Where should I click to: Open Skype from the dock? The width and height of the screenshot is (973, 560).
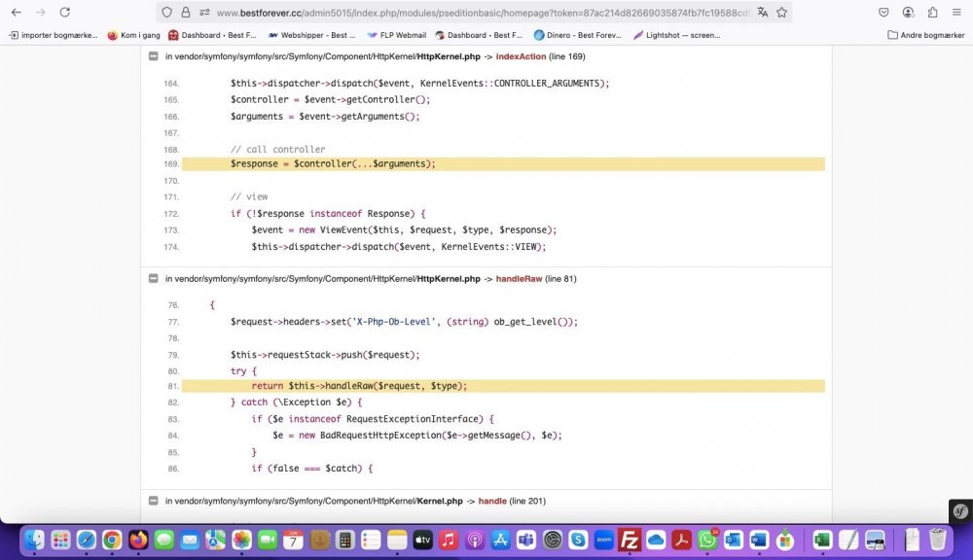[578, 541]
